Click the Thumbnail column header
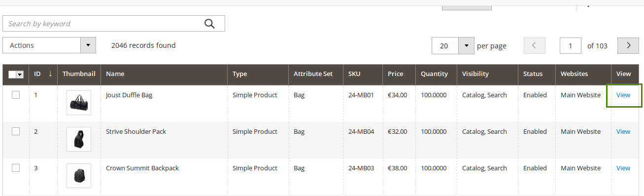 click(x=79, y=74)
